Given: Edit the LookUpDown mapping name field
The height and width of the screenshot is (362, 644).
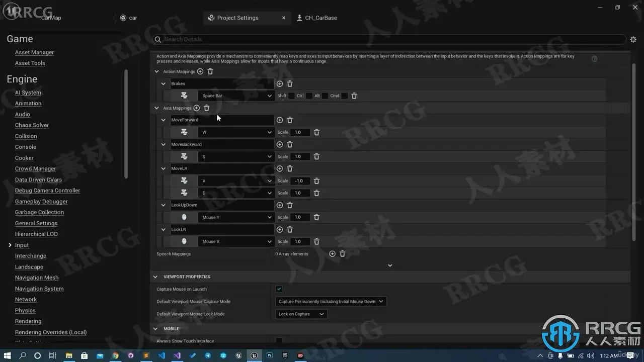Looking at the screenshot, I should coord(221,205).
